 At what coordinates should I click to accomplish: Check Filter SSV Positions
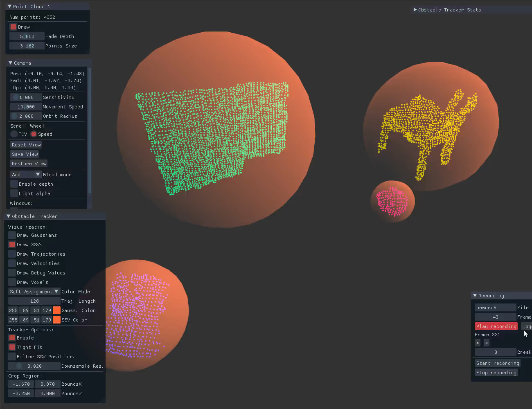[11, 356]
